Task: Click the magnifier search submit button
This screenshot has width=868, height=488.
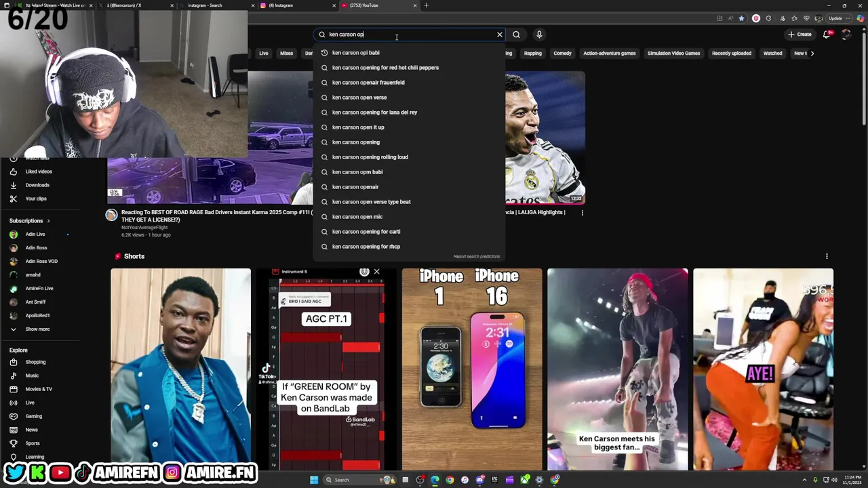Action: (x=516, y=35)
